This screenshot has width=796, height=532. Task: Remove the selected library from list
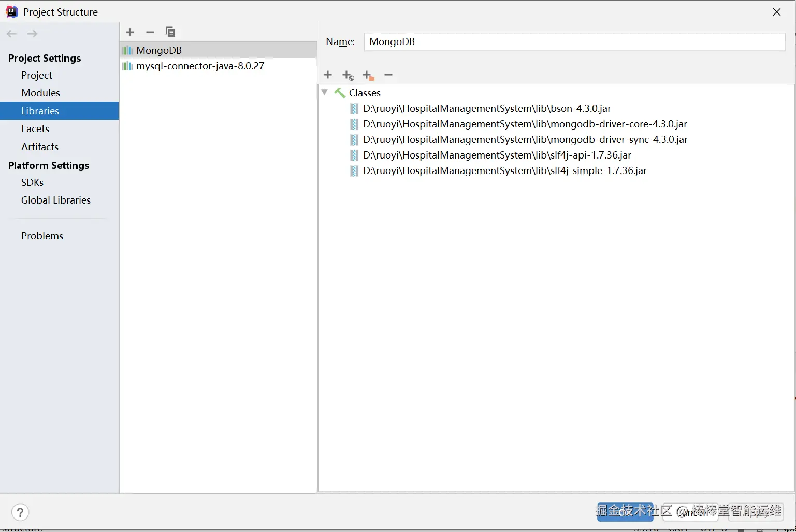150,32
